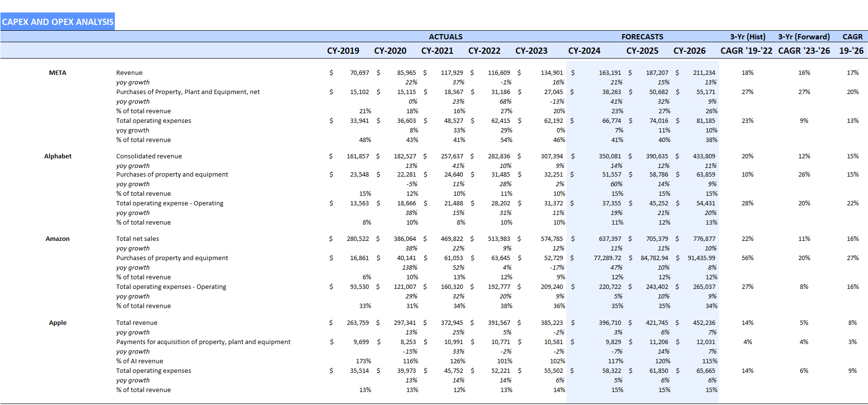
Task: Select the Alphabet company label cell
Action: (x=58, y=156)
